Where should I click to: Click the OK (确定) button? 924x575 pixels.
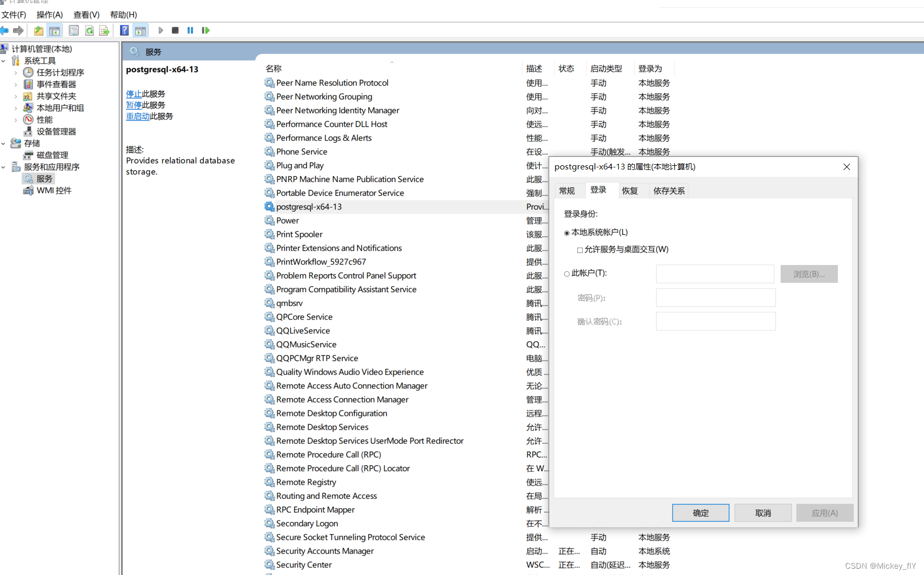701,513
